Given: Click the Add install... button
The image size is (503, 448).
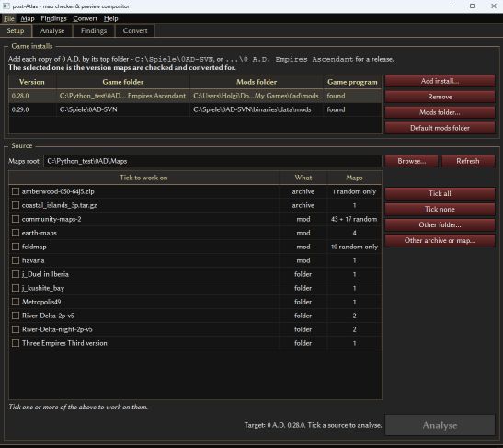Looking at the screenshot, I should click(x=440, y=81).
